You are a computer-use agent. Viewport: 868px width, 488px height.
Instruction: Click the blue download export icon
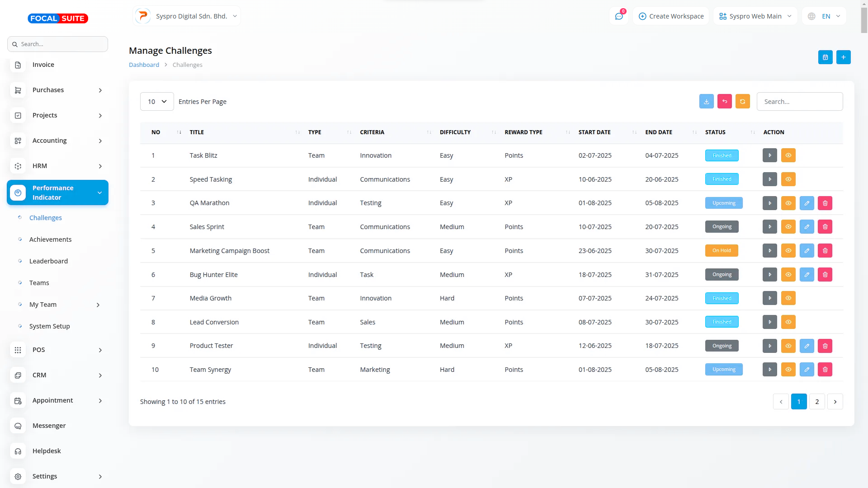coord(706,102)
